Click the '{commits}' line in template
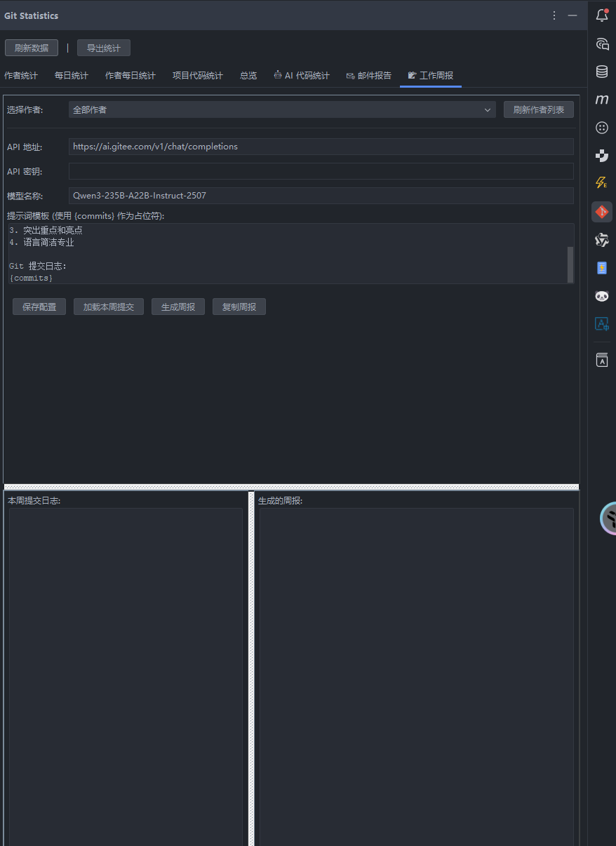 tap(31, 278)
